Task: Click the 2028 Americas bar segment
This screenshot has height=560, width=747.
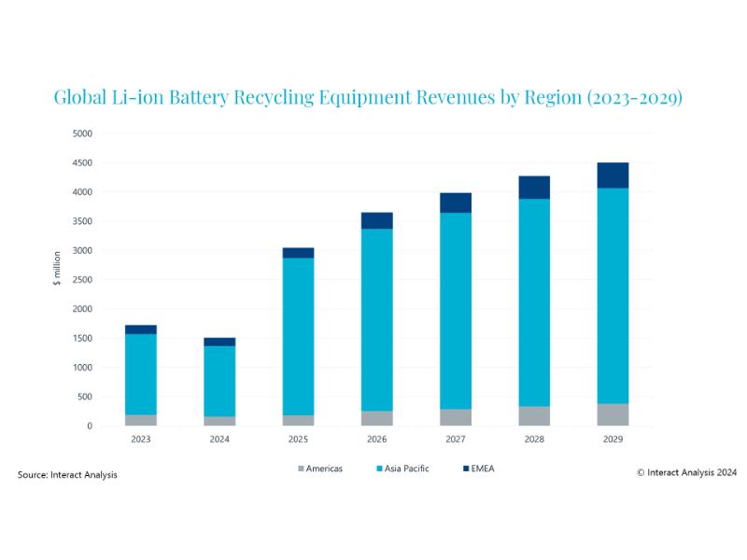Action: [534, 416]
